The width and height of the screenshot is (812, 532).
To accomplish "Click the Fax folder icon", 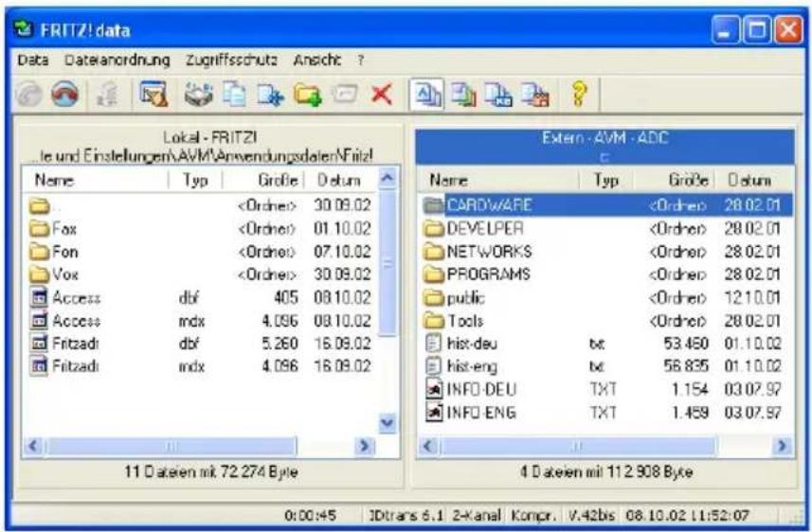I will click(40, 228).
